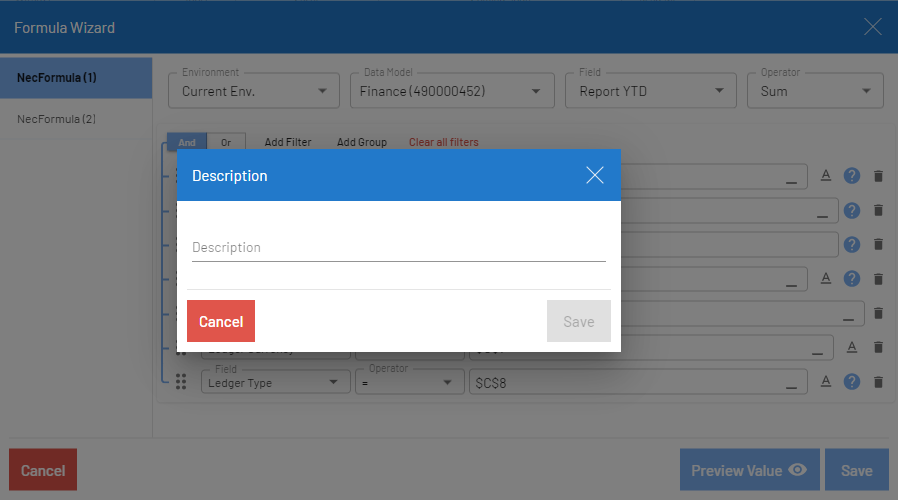Click the Description text input field
898x500 pixels.
tap(398, 248)
